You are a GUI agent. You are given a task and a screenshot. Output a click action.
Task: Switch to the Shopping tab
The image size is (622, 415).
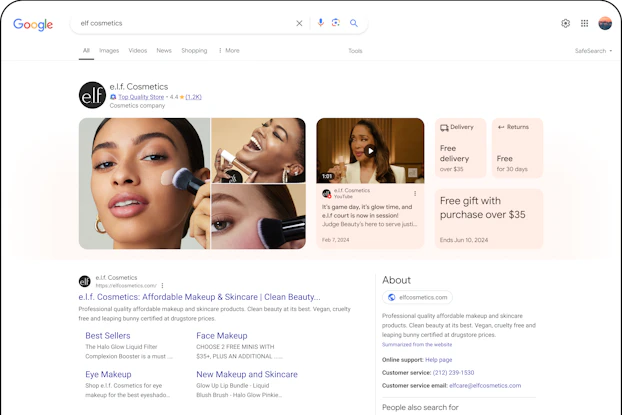coord(194,50)
